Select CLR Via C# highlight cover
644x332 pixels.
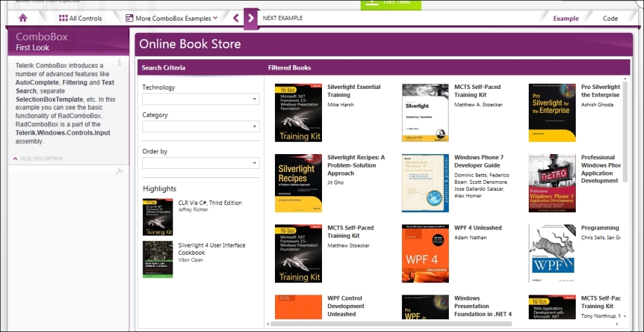tap(158, 217)
